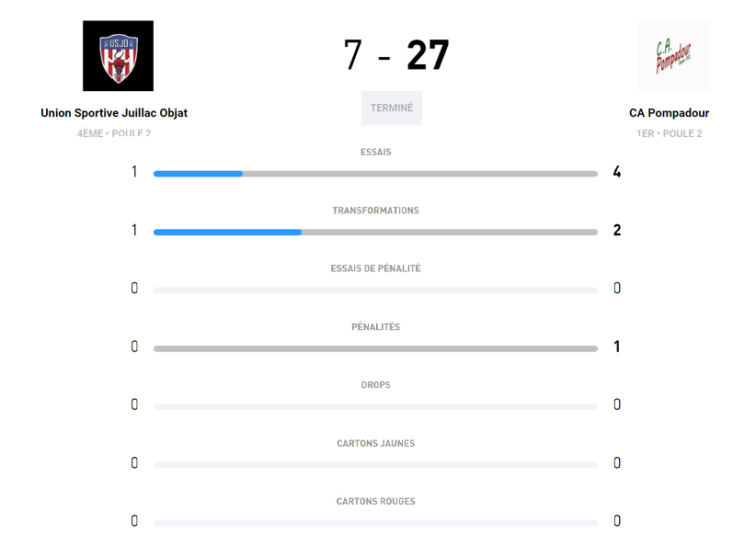Click the 7 - 27 match score
The height and width of the screenshot is (547, 756).
click(396, 55)
